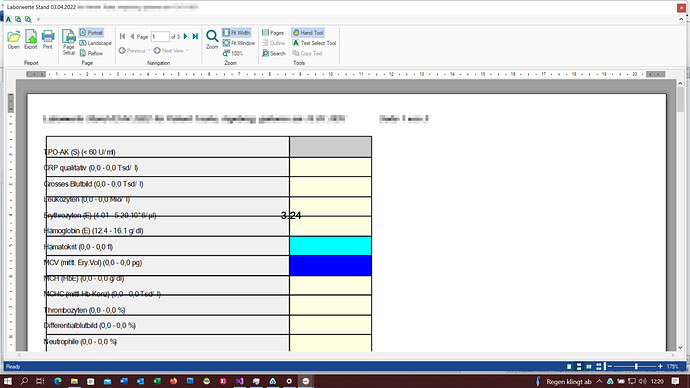Click the Export icon

[30, 39]
